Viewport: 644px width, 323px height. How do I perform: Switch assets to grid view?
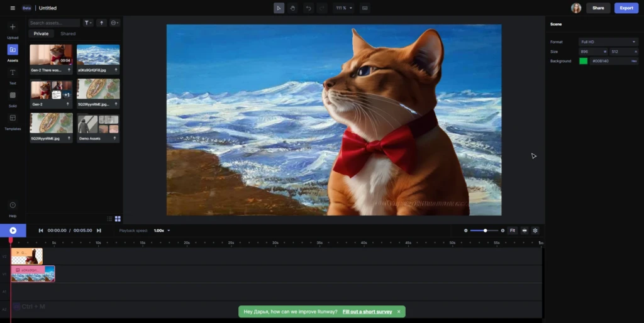pyautogui.click(x=118, y=219)
